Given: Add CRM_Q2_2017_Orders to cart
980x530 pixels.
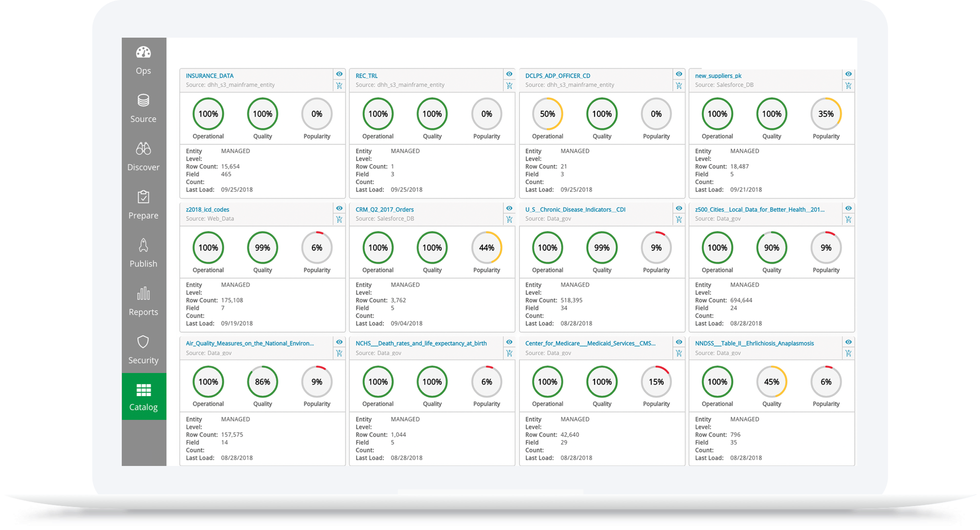Looking at the screenshot, I should click(x=509, y=220).
